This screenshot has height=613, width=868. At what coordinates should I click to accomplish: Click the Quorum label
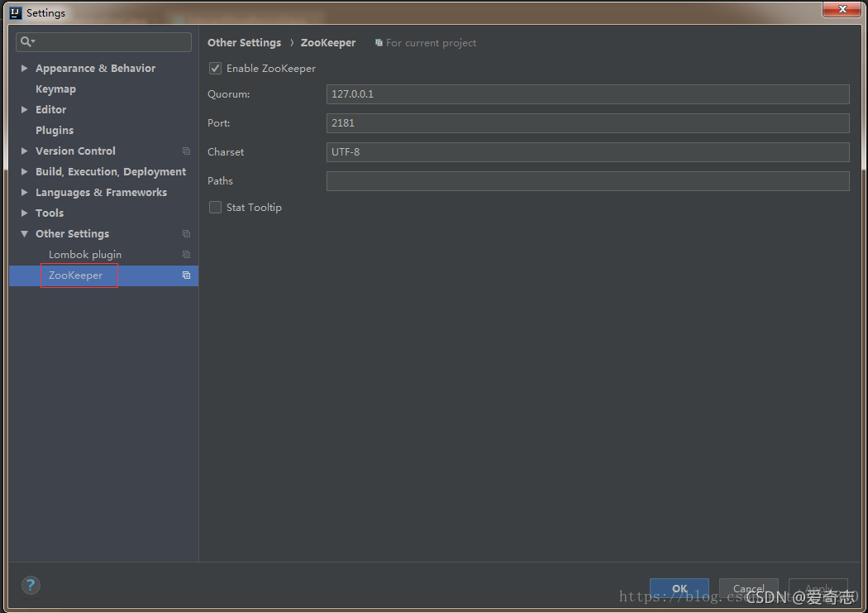coord(229,94)
